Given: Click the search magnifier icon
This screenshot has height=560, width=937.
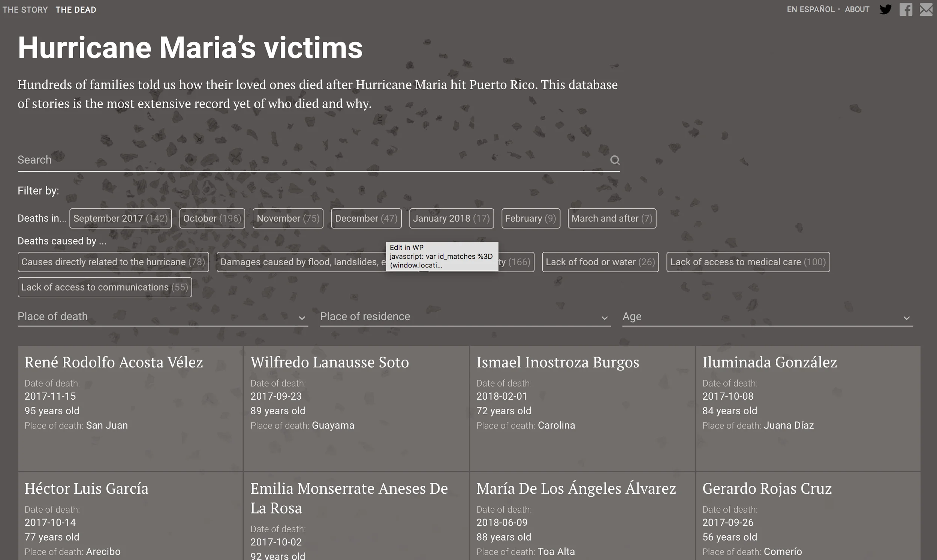Looking at the screenshot, I should [x=615, y=160].
